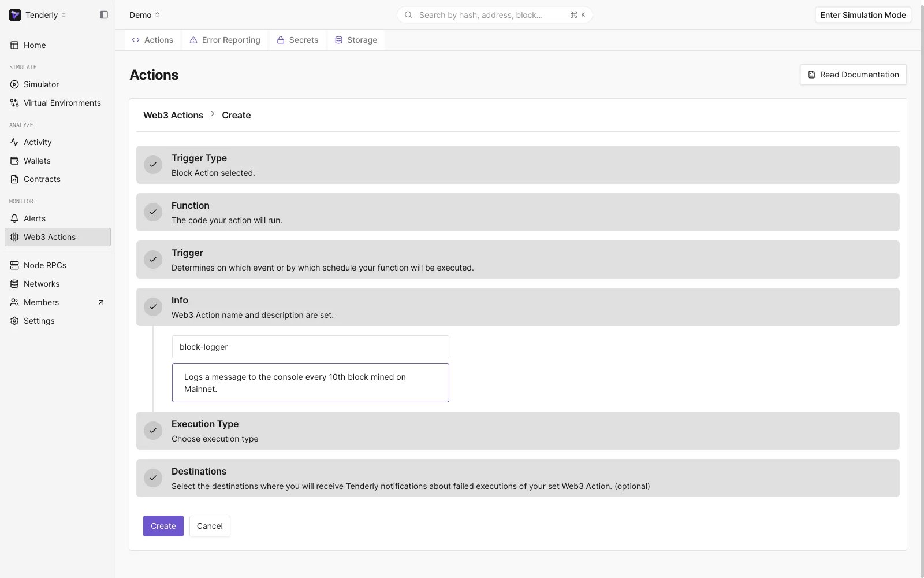
Task: Expand the Destinations step
Action: [517, 478]
